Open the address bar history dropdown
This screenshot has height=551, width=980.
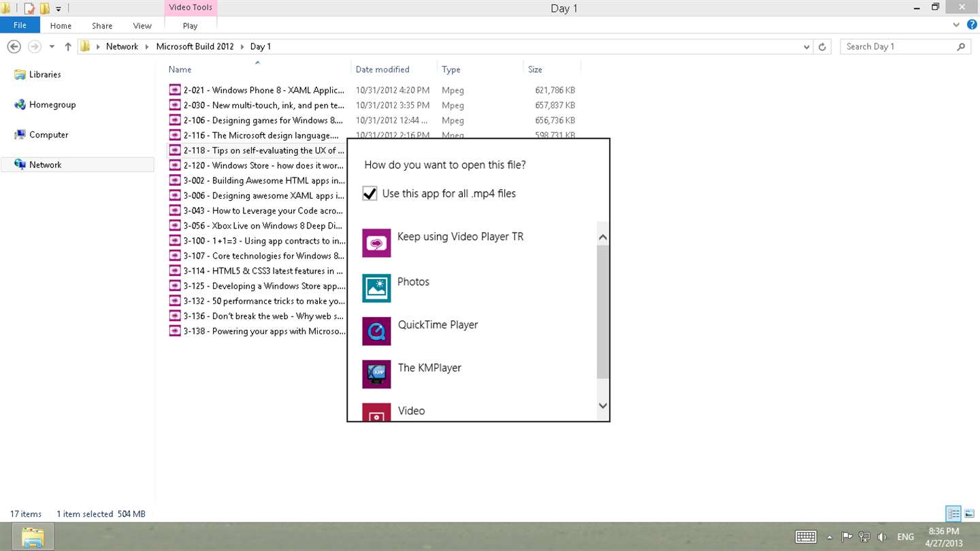(806, 47)
